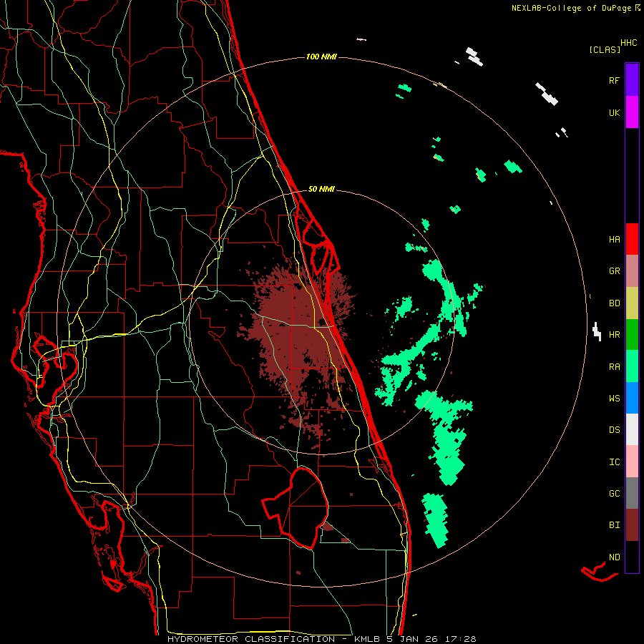Image resolution: width=644 pixels, height=644 pixels.
Task: Select the GR pink legend swatch
Action: tap(632, 271)
